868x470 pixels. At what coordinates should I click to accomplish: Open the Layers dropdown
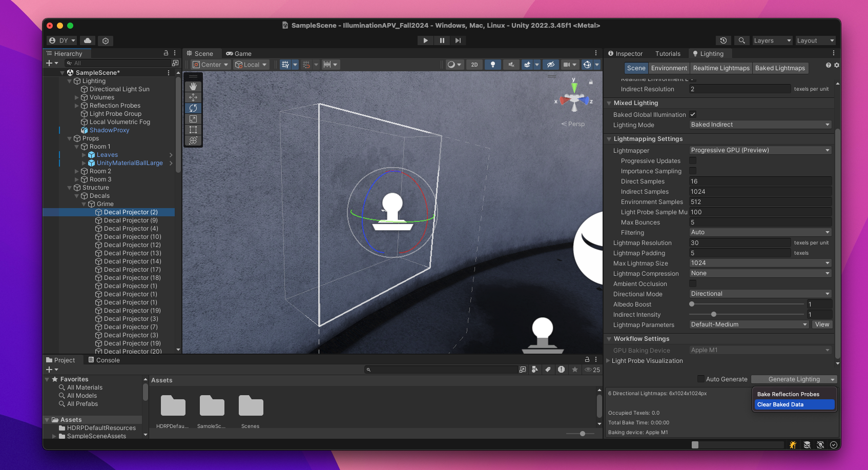click(x=772, y=40)
